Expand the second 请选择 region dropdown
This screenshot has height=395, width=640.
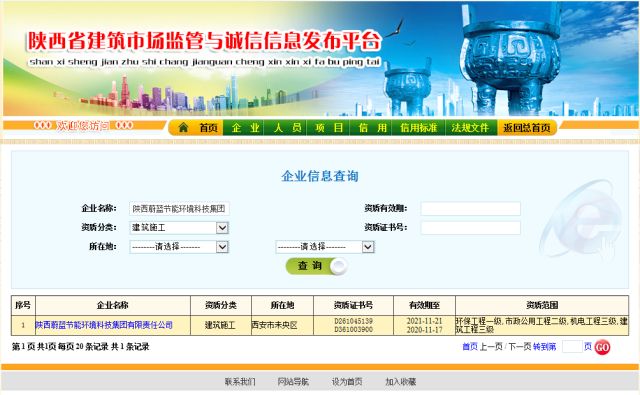pos(325,246)
